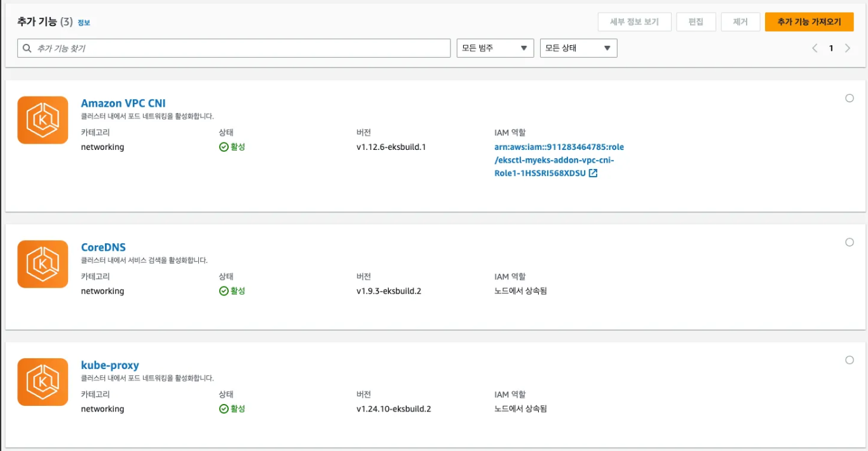
Task: Click the 활성 status text for kube-proxy
Action: [x=238, y=409]
